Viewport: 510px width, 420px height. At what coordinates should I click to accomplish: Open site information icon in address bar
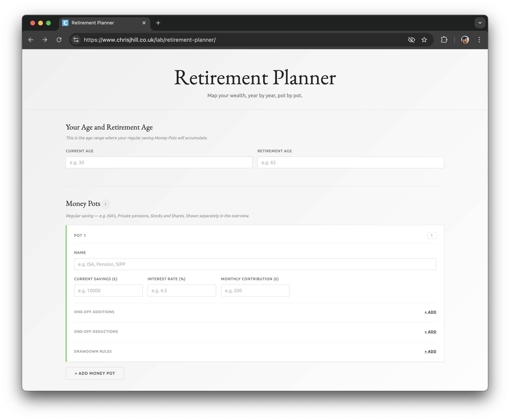click(76, 40)
